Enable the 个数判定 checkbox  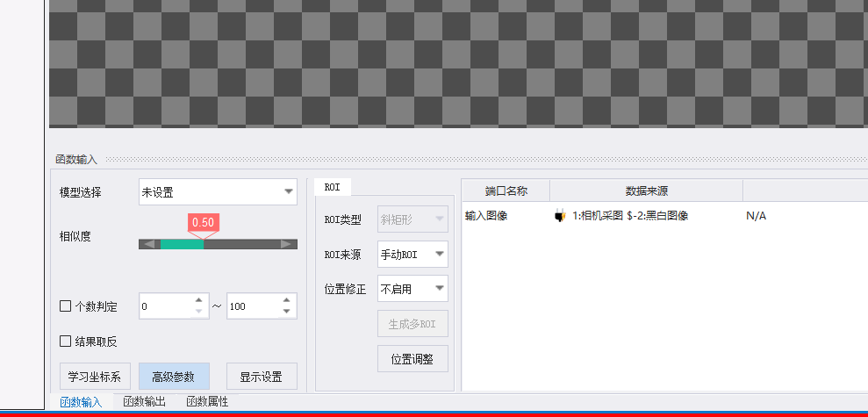point(65,306)
